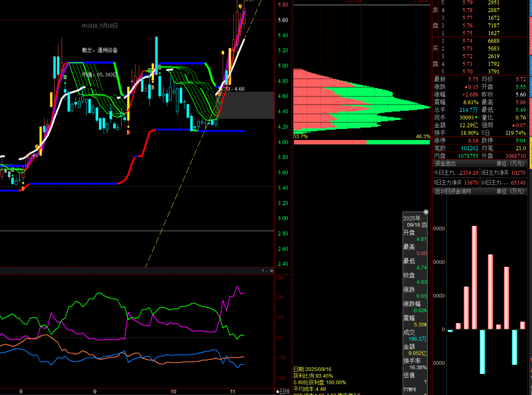The image size is (532, 395).
Task: Click the tallest red bar in fund flow chart
Action: click(x=474, y=277)
